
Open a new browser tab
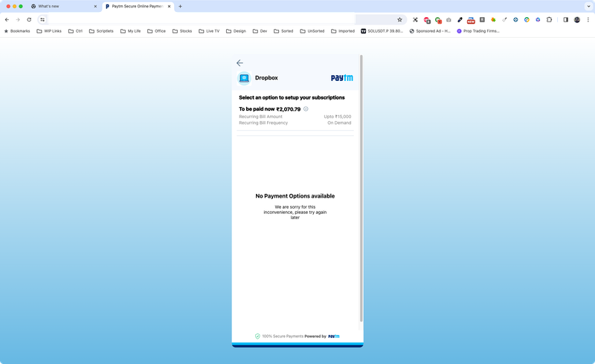coord(180,7)
